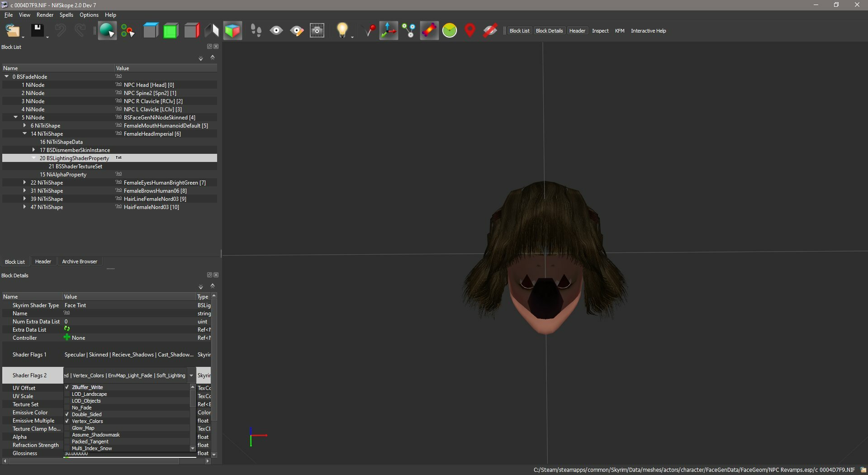Toggle the Show Constraints green circle icon
The width and height of the screenshot is (868, 475).
pyautogui.click(x=450, y=31)
